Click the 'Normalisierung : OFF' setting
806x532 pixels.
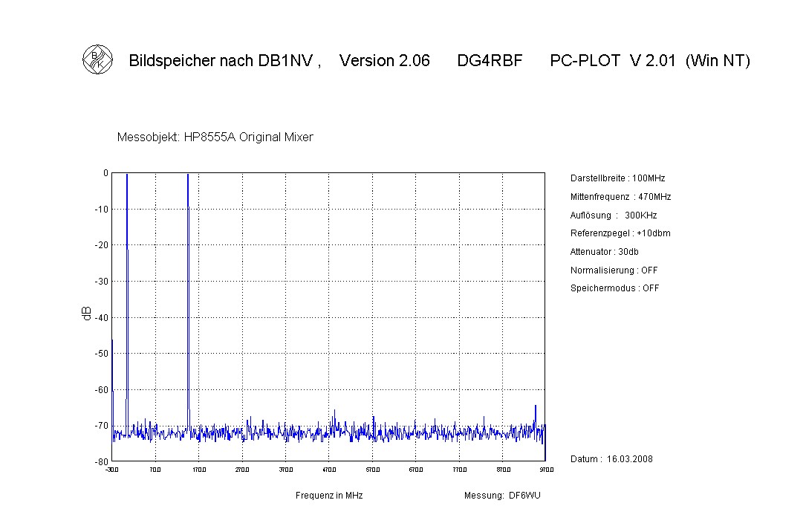614,270
